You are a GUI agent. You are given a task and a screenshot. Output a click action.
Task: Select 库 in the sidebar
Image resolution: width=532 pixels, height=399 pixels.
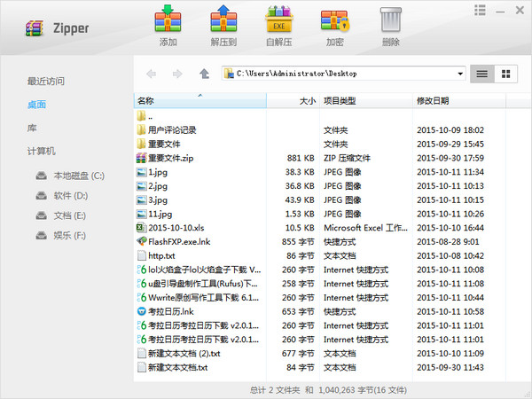[32, 128]
